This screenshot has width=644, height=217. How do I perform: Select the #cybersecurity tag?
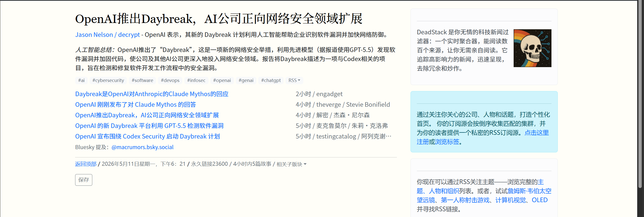108,80
